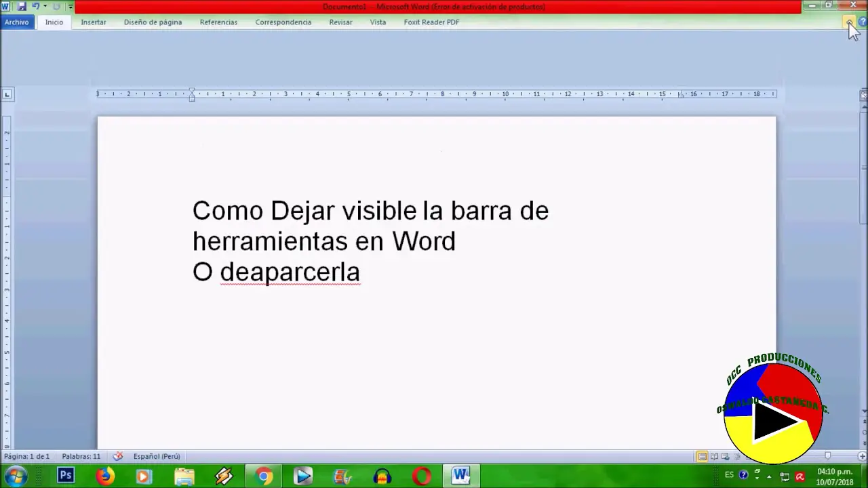Select Print Layout view button
This screenshot has width=868, height=488.
tap(702, 456)
